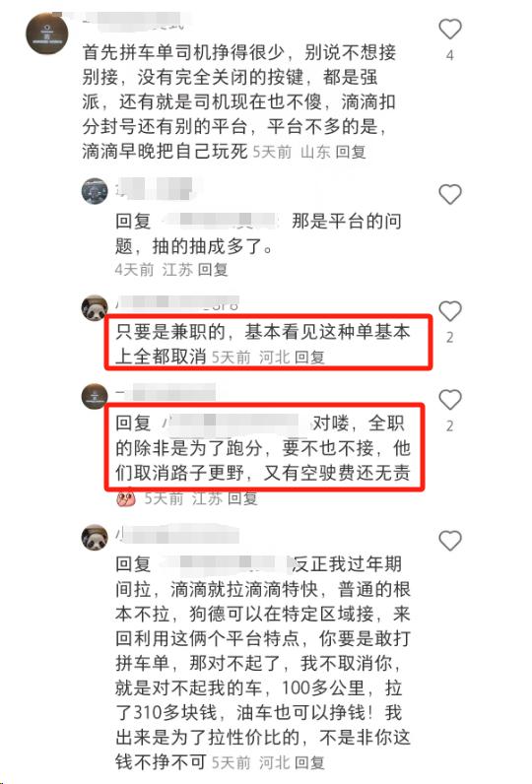Open the mentioned user in the 那是平台的问题 reply

pyautogui.click(x=220, y=221)
